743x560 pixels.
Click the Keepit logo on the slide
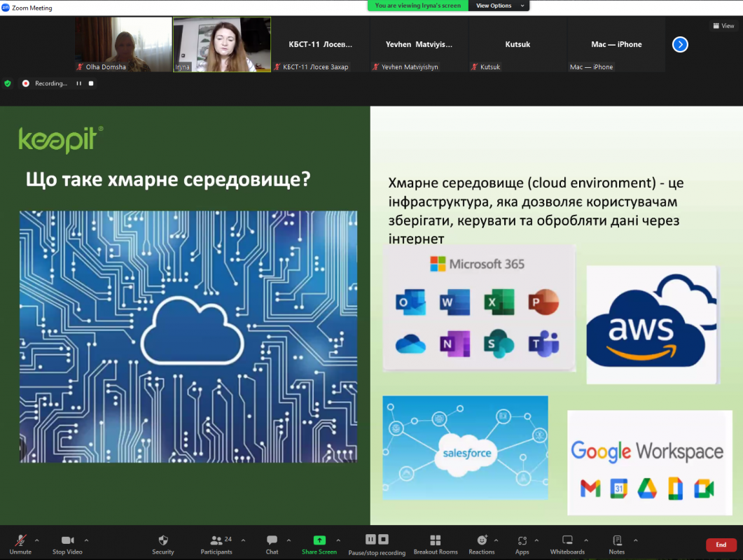pos(61,140)
